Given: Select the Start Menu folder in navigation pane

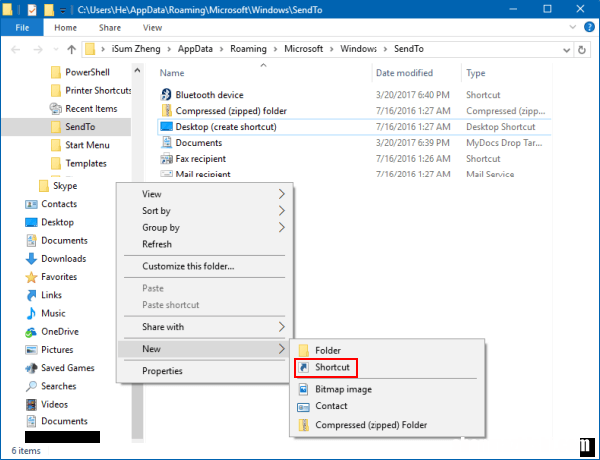Looking at the screenshot, I should pos(87,145).
